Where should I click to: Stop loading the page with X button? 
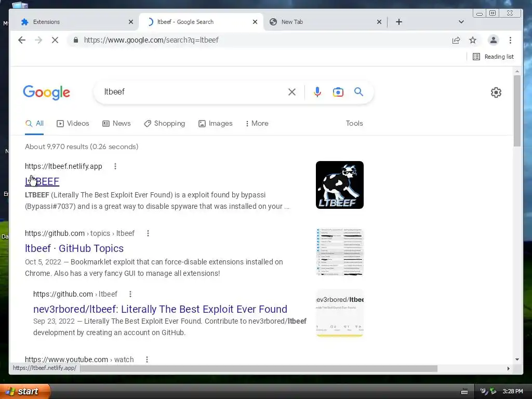tap(55, 40)
